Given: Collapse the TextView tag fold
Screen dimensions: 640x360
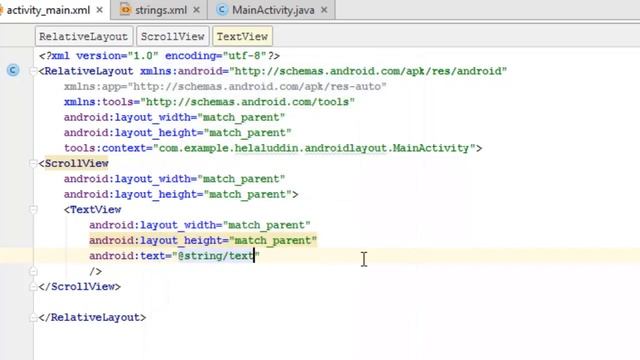Looking at the screenshot, I should click(33, 210).
